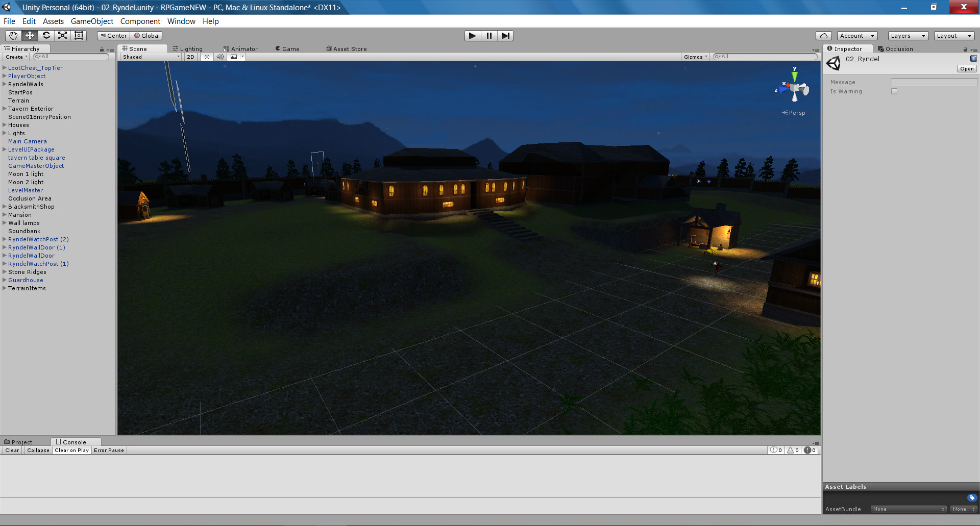Toggle Error Pause button

[109, 450]
